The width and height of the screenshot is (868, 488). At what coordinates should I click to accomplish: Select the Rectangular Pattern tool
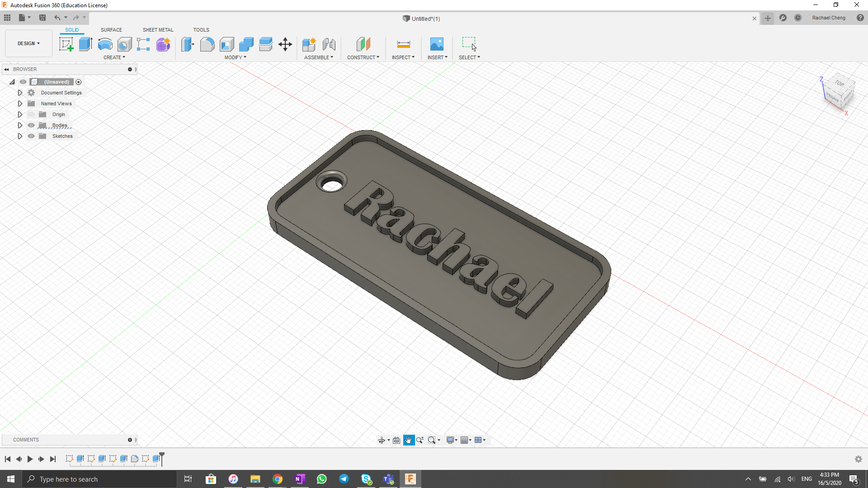143,44
